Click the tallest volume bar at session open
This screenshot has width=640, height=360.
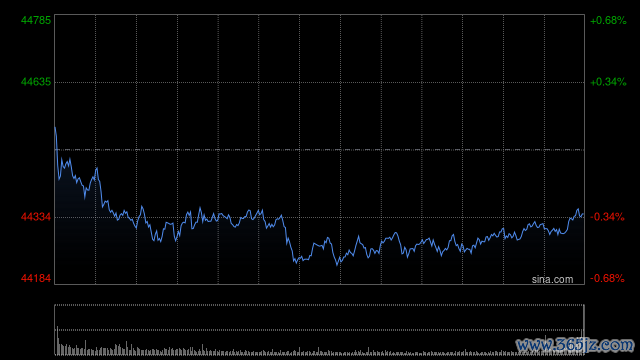[58, 340]
